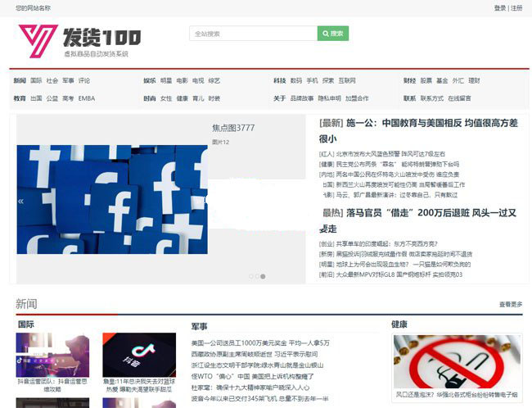Open article 浙江设生态文明干部学院
The width and height of the screenshot is (532, 408).
click(257, 365)
